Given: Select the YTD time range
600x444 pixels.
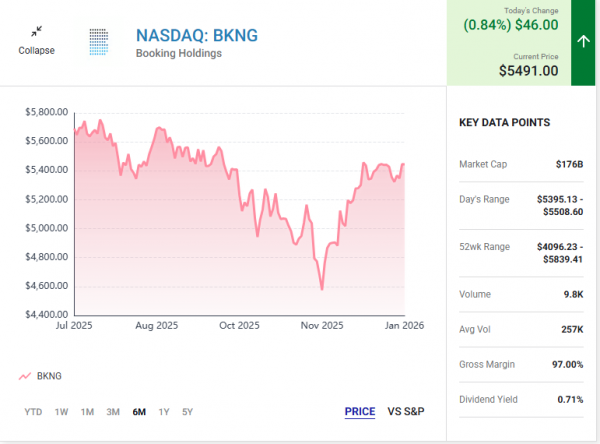Looking at the screenshot, I should coord(33,411).
